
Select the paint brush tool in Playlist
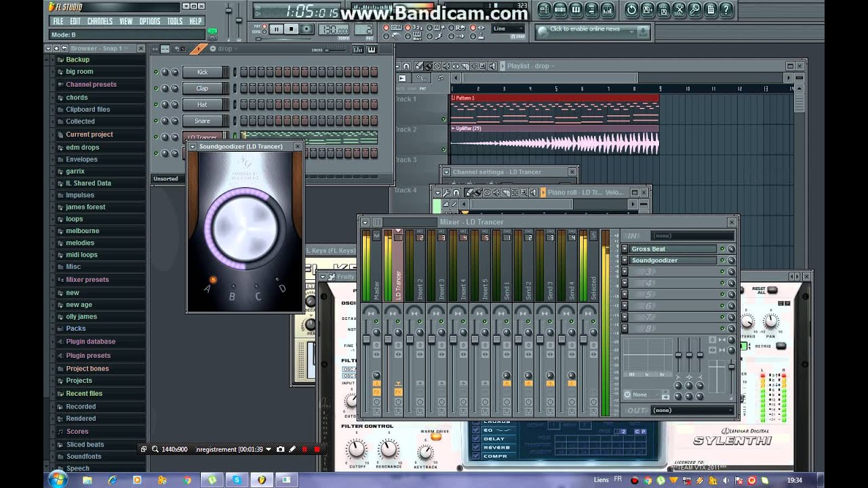click(428, 66)
